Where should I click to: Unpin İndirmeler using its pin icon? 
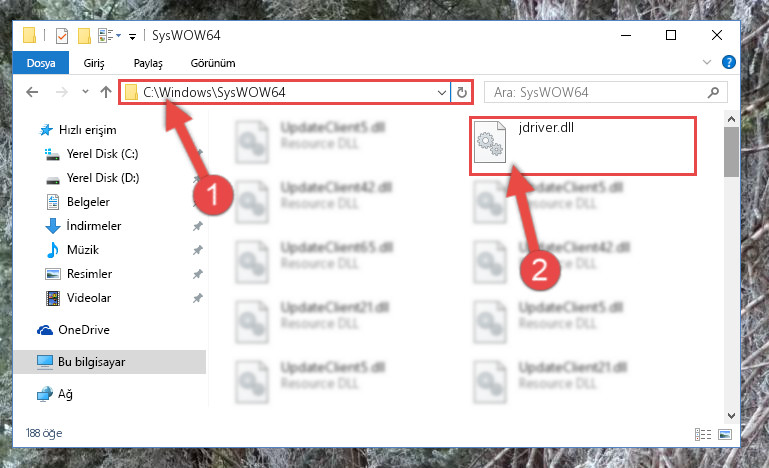coord(198,226)
